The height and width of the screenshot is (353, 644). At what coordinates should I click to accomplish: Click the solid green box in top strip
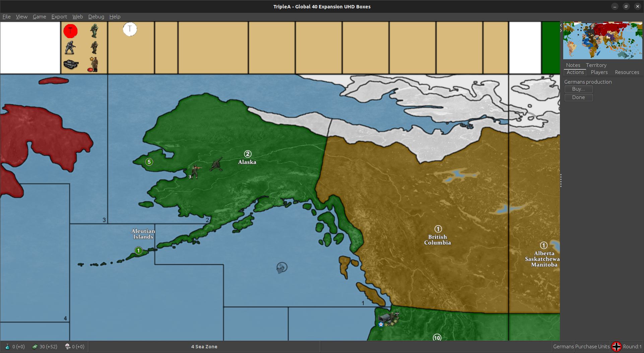[x=551, y=48]
